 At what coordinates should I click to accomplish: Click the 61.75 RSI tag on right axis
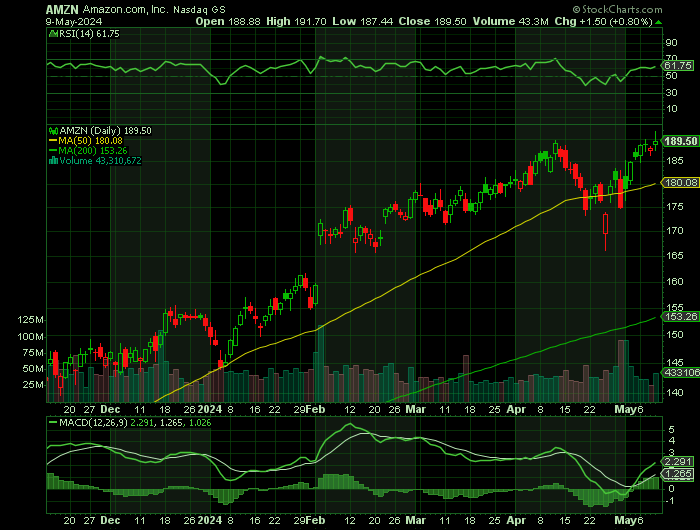pyautogui.click(x=678, y=66)
